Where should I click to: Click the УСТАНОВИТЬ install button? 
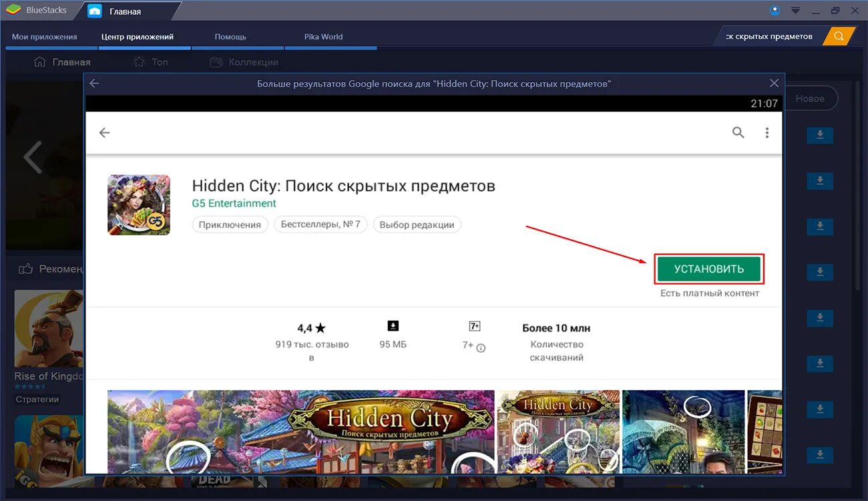708,269
